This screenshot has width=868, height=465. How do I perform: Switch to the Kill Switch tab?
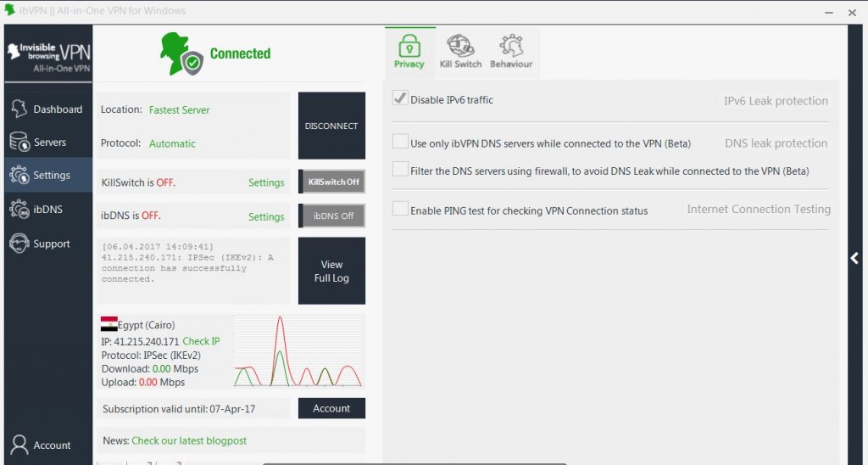[x=460, y=52]
